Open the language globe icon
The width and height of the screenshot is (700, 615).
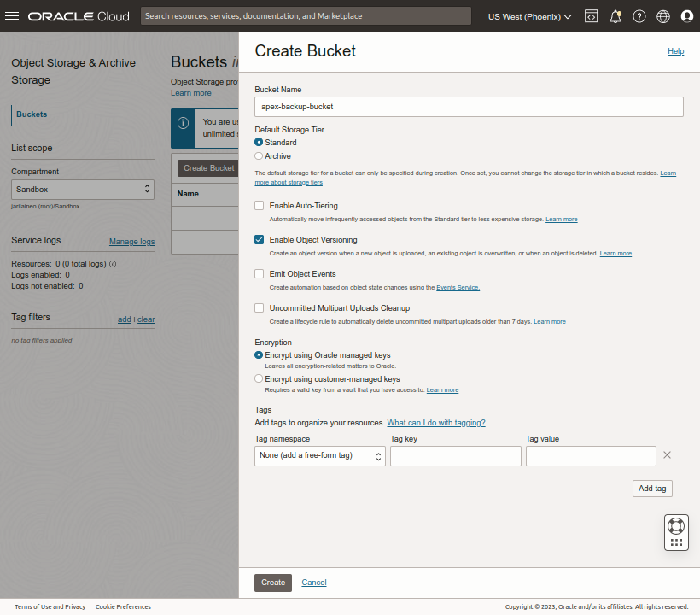(x=663, y=16)
